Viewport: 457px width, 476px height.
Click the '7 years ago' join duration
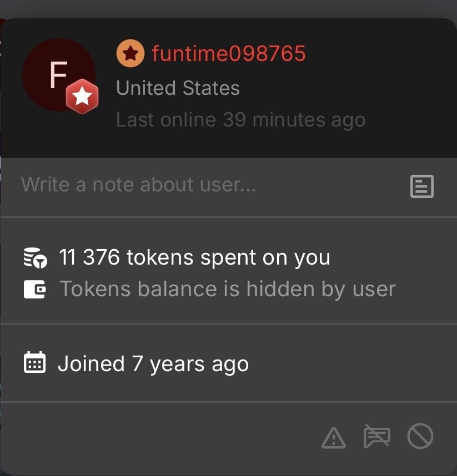pyautogui.click(x=190, y=364)
